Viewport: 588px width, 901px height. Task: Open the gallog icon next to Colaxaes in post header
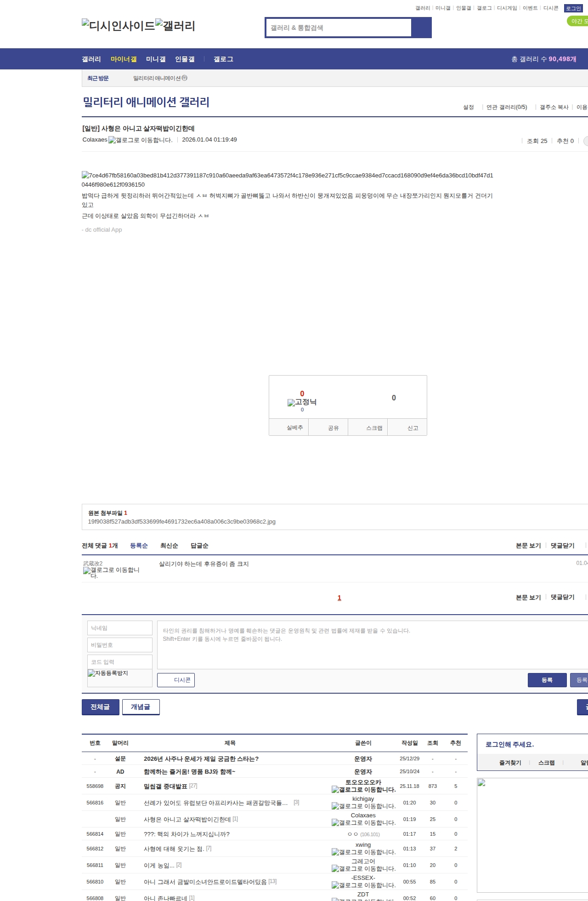tap(141, 140)
